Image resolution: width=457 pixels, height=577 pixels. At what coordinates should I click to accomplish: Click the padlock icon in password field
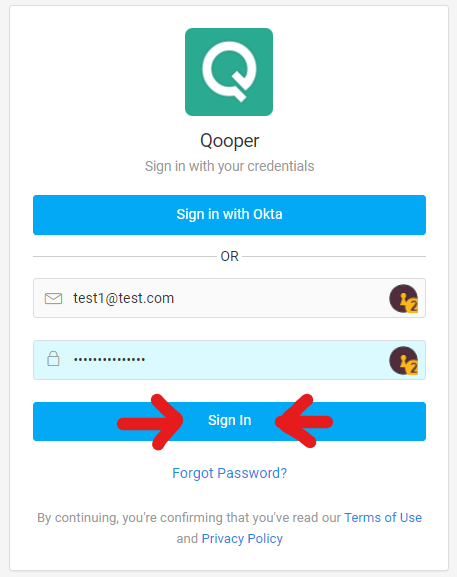coord(53,359)
